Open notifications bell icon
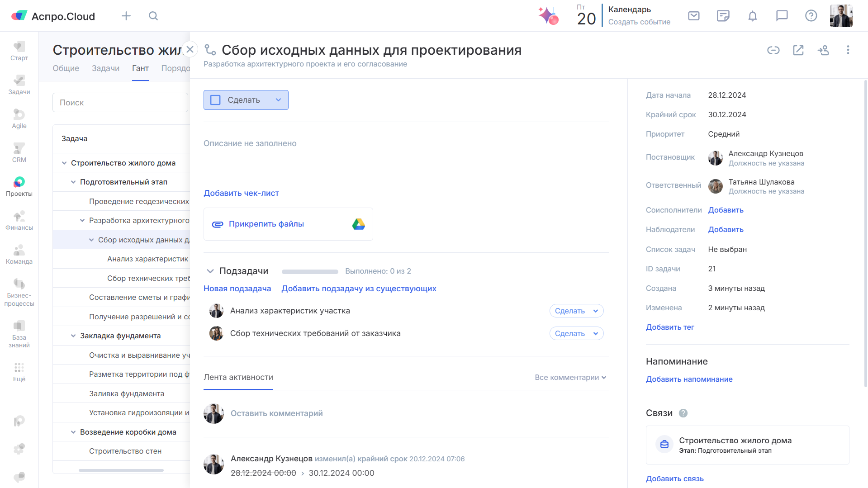Screen dimensions: 868x488 (752, 16)
